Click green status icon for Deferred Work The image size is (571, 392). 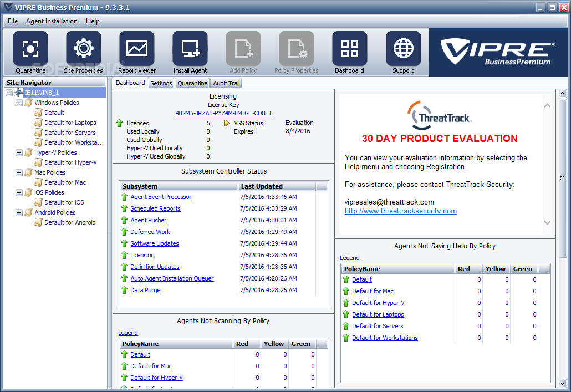tap(124, 232)
